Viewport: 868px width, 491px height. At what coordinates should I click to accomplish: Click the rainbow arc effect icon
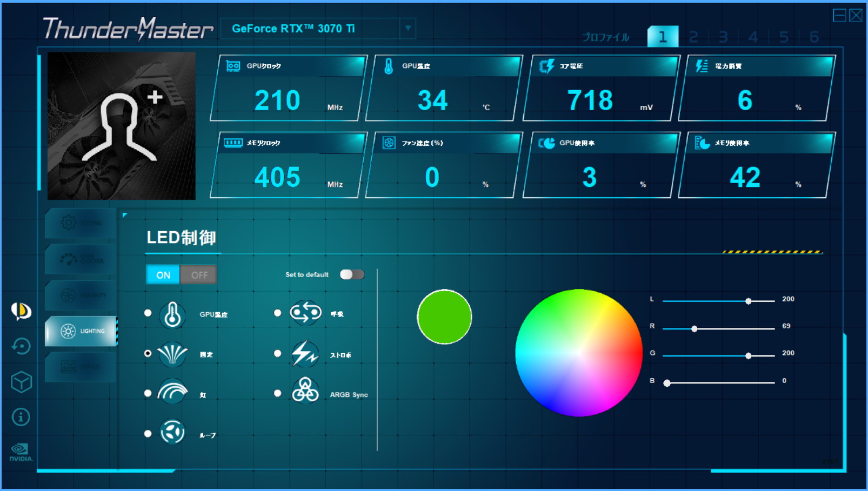172,392
